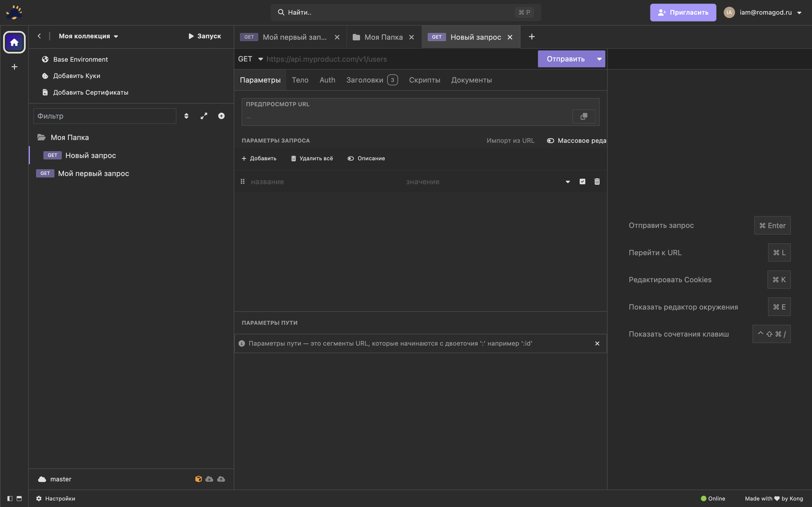Copy the URL preview with copy icon
Image resolution: width=812 pixels, height=507 pixels.
(584, 116)
